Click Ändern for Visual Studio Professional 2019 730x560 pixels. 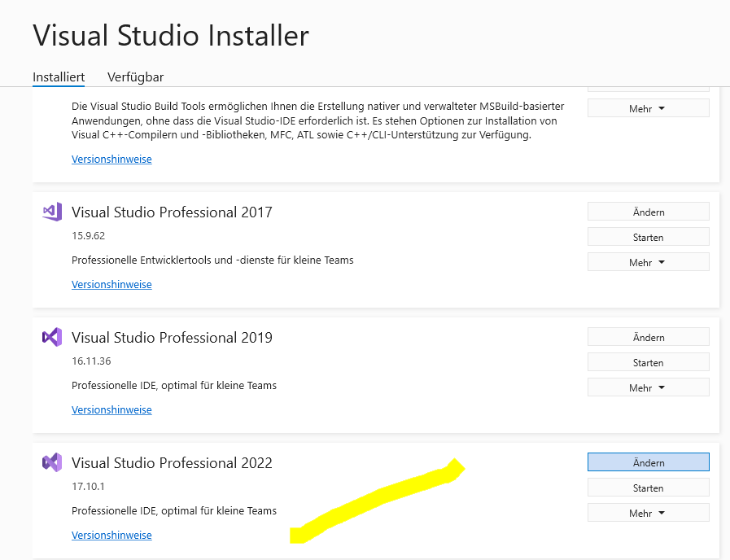(x=648, y=337)
